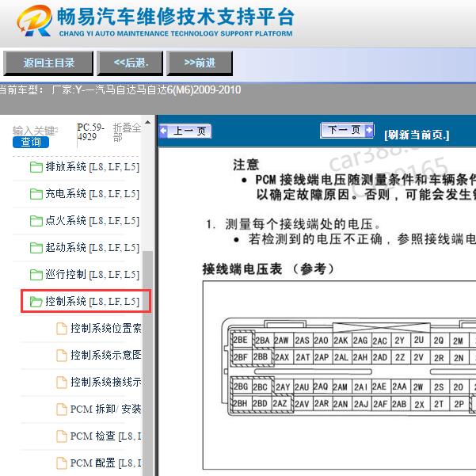Open the 控制系统接线示 document
Image resolution: width=476 pixels, height=476 pixels.
click(106, 383)
